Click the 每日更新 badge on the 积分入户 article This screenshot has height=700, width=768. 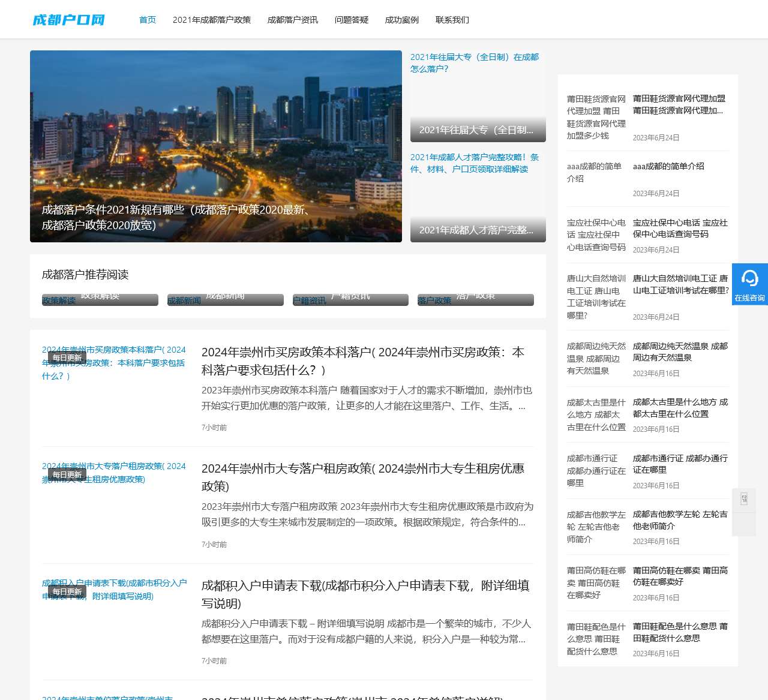click(x=66, y=591)
